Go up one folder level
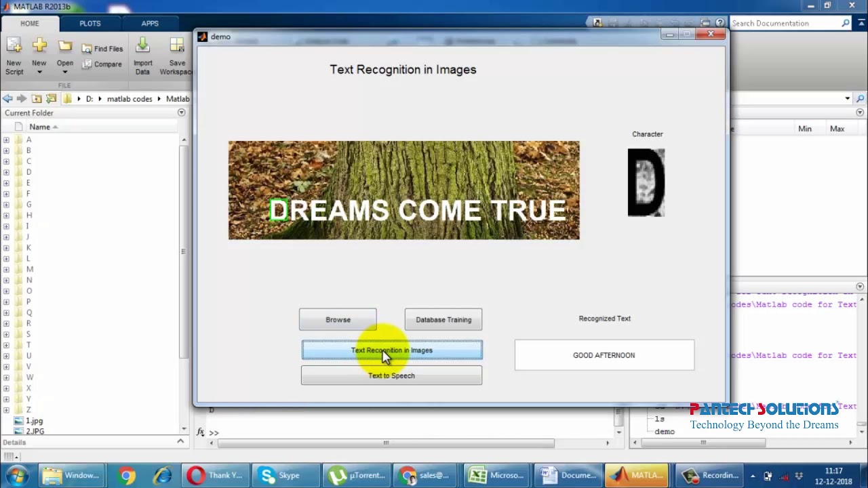Image resolution: width=868 pixels, height=488 pixels. (37, 99)
